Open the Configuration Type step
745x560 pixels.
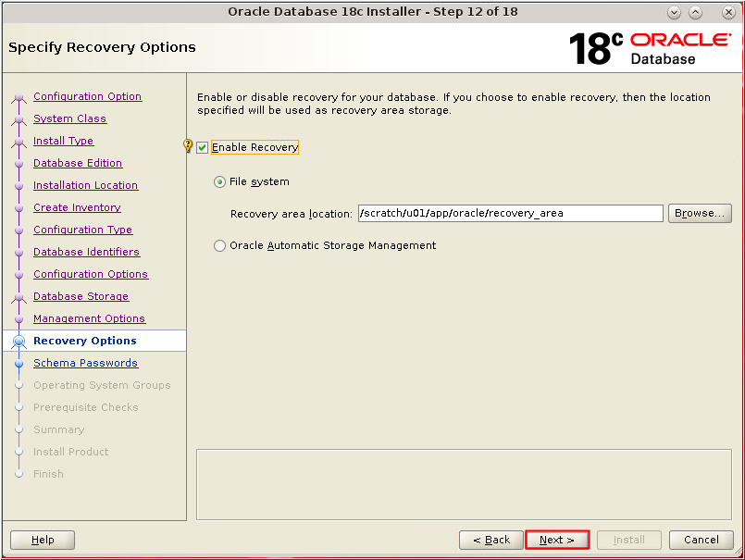coord(82,230)
